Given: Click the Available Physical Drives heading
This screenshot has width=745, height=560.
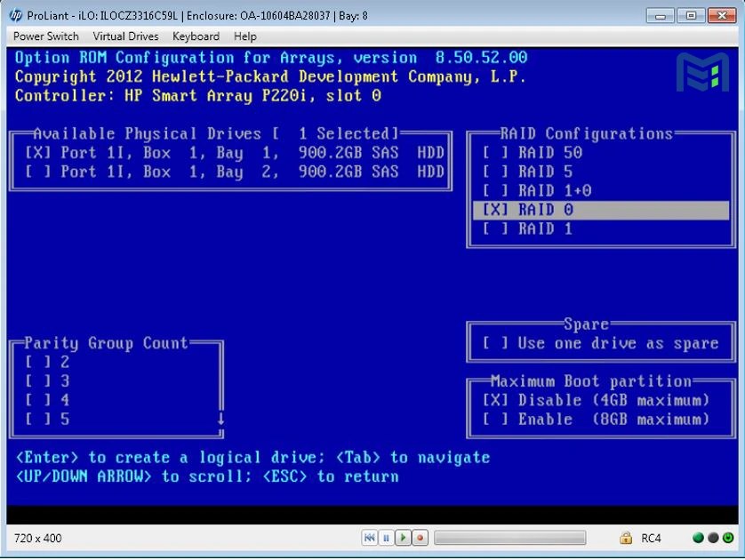Looking at the screenshot, I should coord(216,134).
